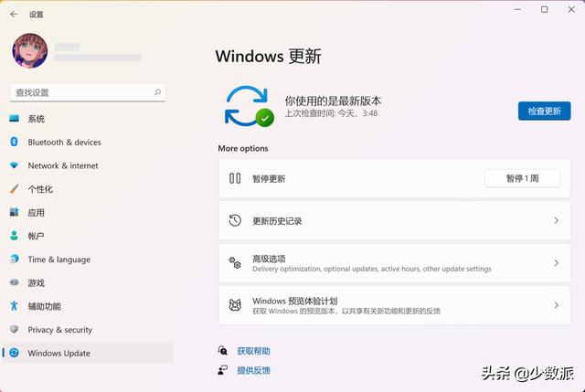Open the 获取帮助 link
The height and width of the screenshot is (392, 585).
tap(253, 351)
